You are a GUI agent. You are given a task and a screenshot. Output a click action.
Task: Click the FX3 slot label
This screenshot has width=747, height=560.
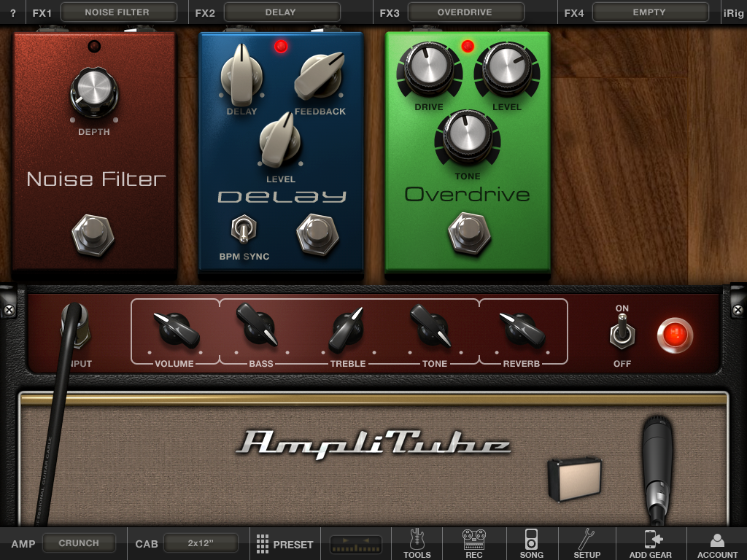tap(390, 13)
